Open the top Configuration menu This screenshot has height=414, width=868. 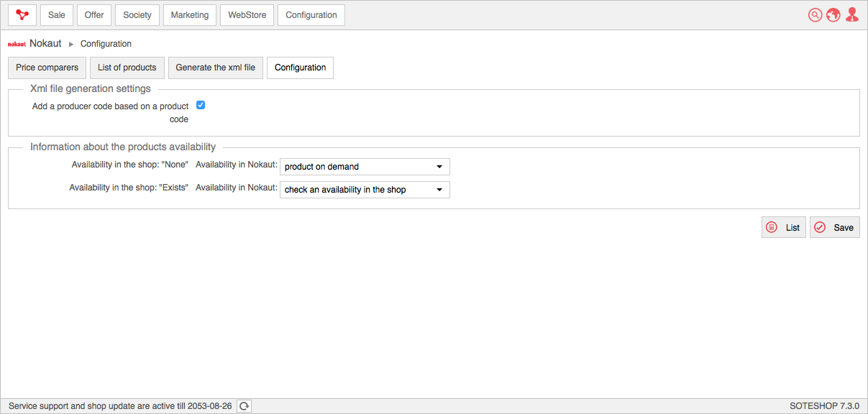pyautogui.click(x=311, y=15)
